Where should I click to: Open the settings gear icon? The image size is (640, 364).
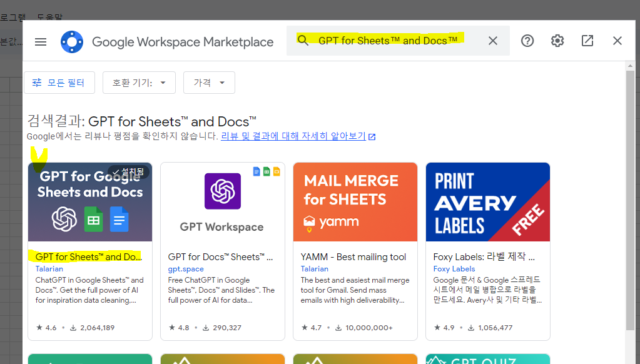557,41
